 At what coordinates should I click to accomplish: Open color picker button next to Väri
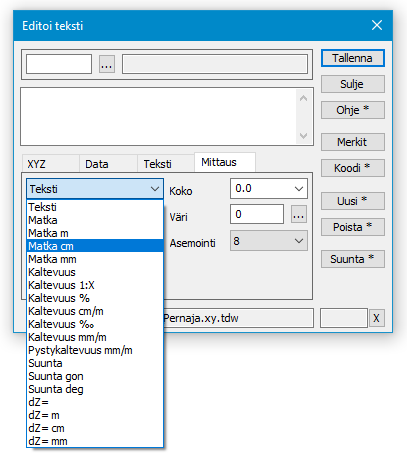coord(299,214)
